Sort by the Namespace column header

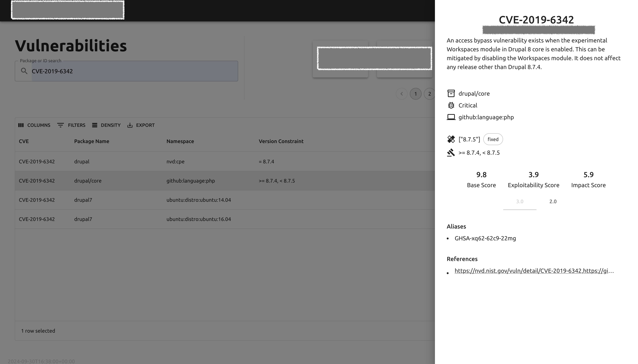click(180, 141)
